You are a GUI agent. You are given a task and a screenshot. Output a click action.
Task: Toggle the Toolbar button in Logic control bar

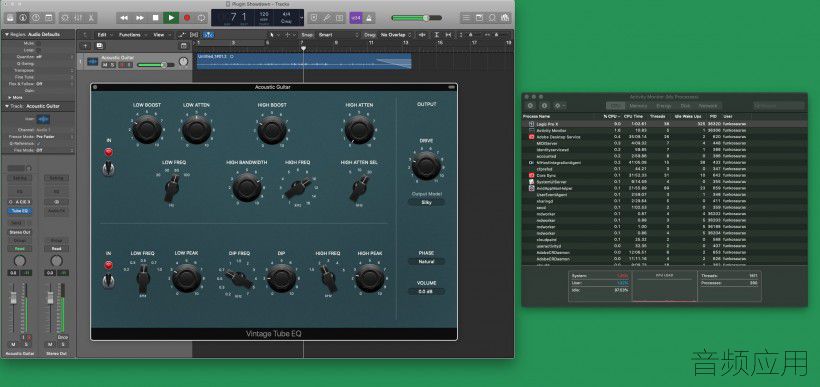(49, 18)
